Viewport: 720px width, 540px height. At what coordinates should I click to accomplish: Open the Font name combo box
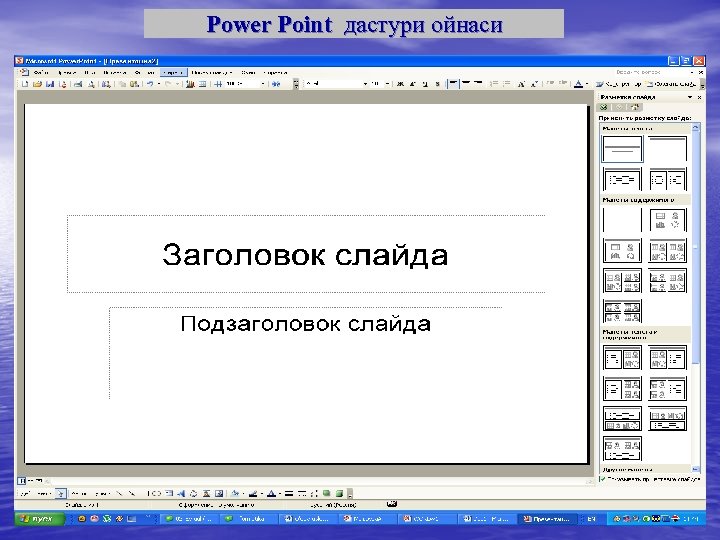[336, 84]
